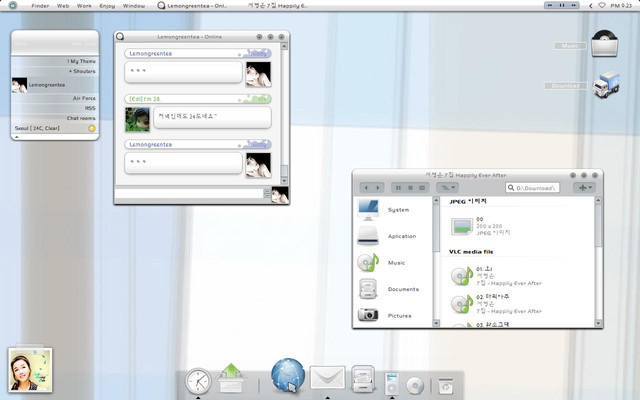Screen dimensions: 640x400
Task: Switch file browser to the third view mode
Action: pos(422,188)
